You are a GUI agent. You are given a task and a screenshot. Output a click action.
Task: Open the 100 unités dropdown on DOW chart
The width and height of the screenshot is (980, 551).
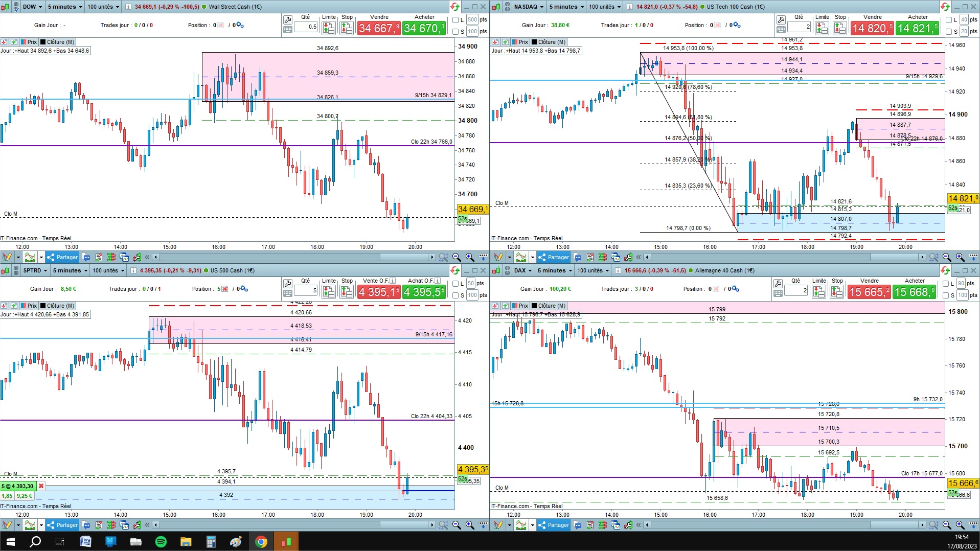tap(103, 7)
